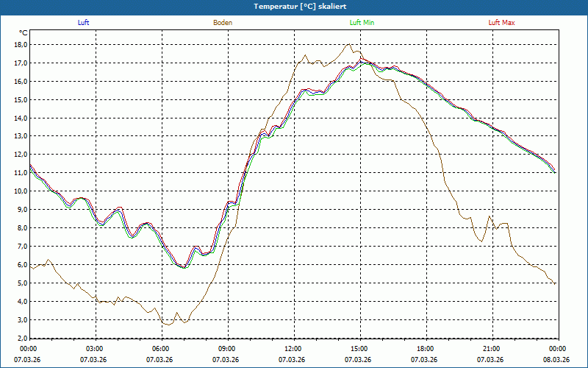Click the °C unit label on the y-axis

(x=24, y=33)
